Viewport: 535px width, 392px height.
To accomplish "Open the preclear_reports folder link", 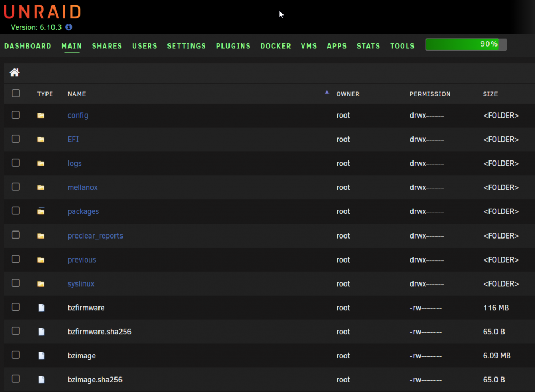I will coord(95,236).
